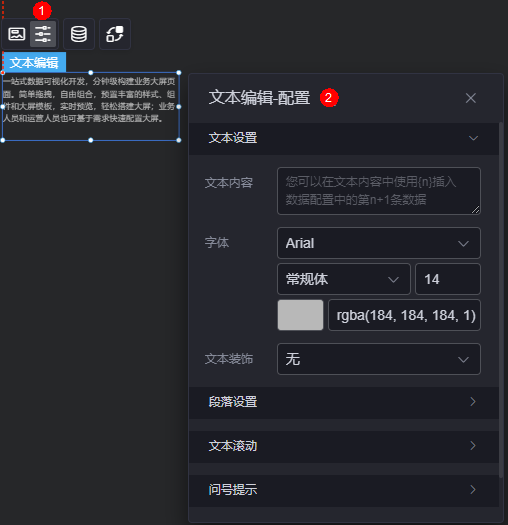Collapse the 文本设置 section
The image size is (508, 525).
[344, 138]
